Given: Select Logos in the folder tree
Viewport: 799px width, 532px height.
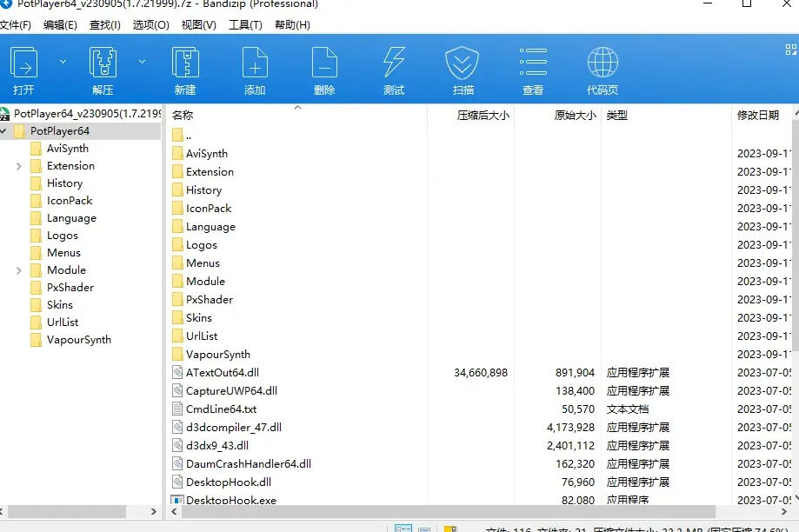Looking at the screenshot, I should [x=63, y=236].
